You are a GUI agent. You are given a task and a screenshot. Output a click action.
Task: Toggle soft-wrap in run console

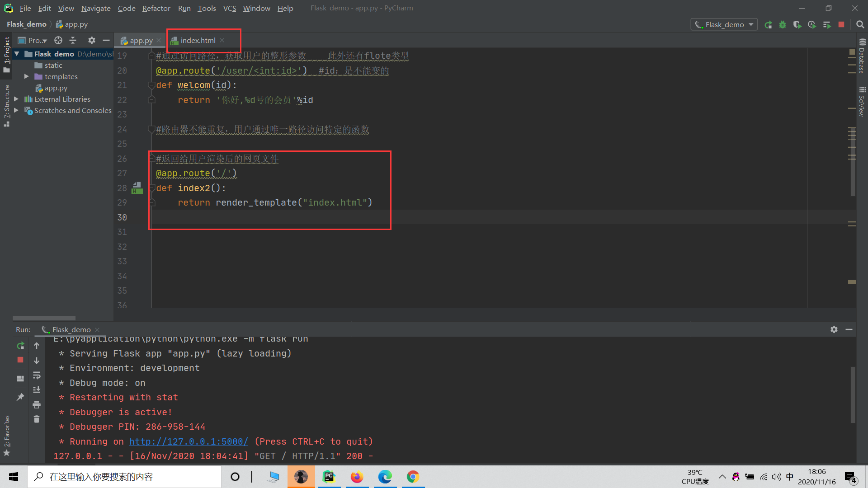(37, 375)
